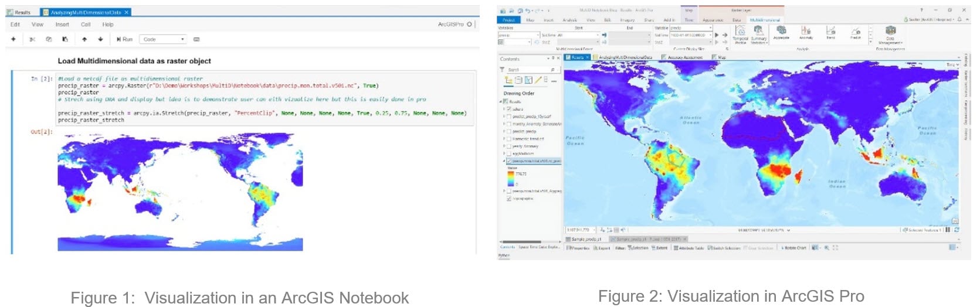Click the ArcGIS Pro help question mark
This screenshot has height=307, width=980.
pyautogui.click(x=922, y=10)
